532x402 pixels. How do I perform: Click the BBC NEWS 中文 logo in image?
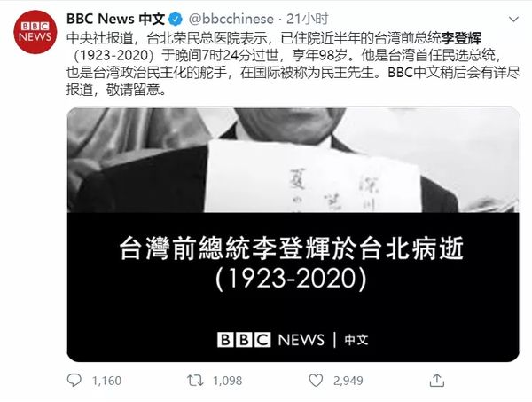click(x=293, y=340)
